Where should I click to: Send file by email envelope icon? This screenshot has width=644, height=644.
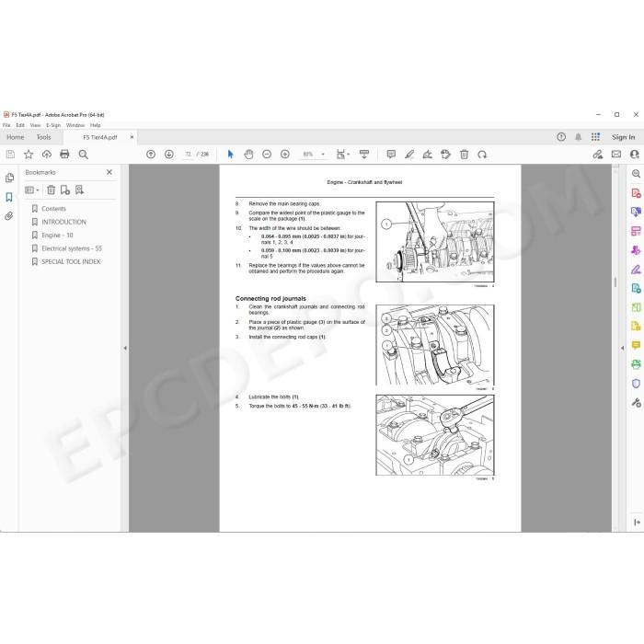[616, 155]
